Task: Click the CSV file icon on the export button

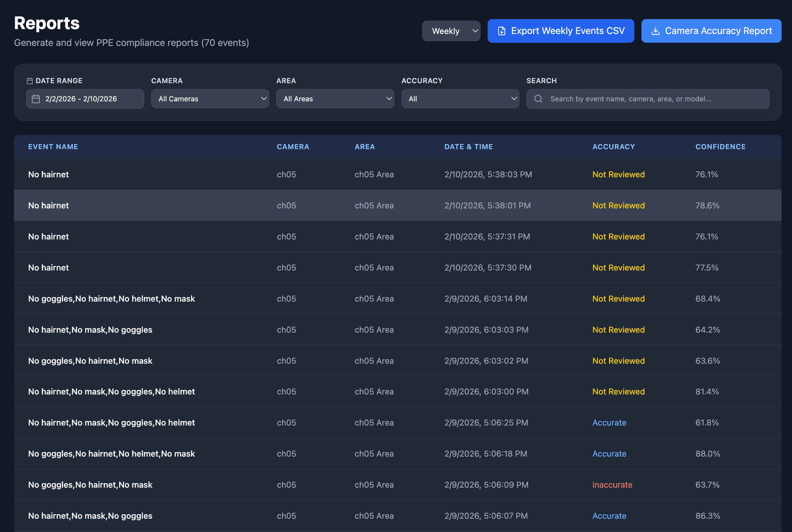Action: [502, 30]
